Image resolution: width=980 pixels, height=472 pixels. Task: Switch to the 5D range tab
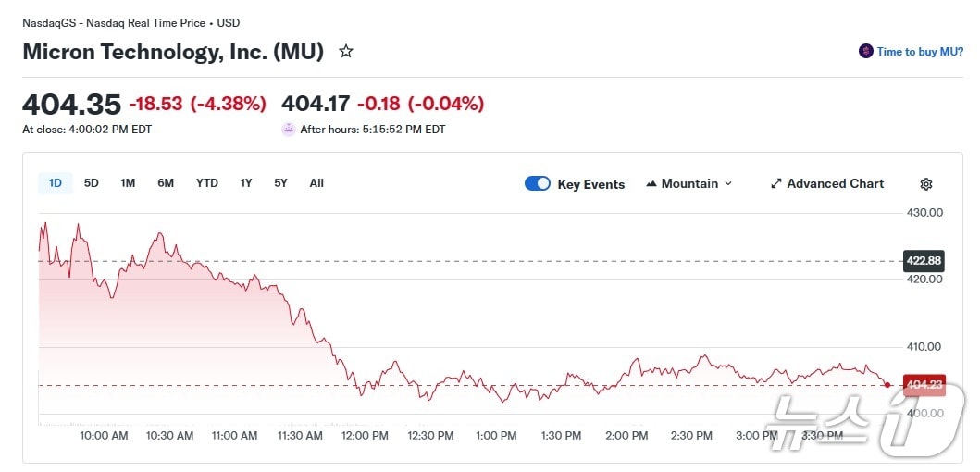(92, 183)
